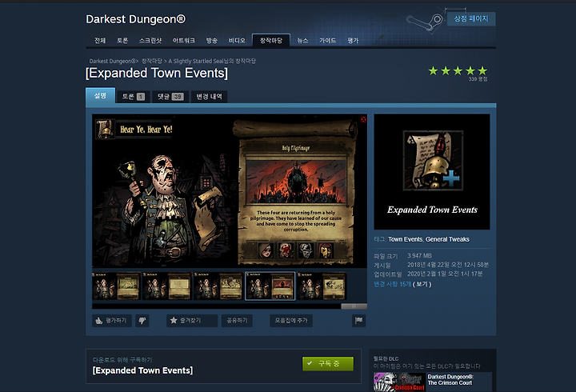
Task: Click the five-star rating display
Action: (x=458, y=70)
